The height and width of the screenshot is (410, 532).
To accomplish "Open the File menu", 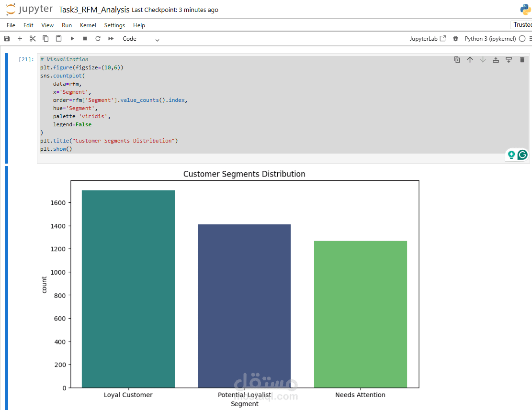I will 11,25.
